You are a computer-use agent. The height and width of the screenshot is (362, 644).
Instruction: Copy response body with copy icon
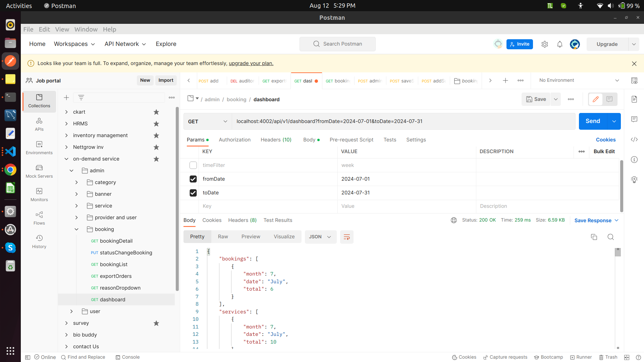pyautogui.click(x=594, y=237)
